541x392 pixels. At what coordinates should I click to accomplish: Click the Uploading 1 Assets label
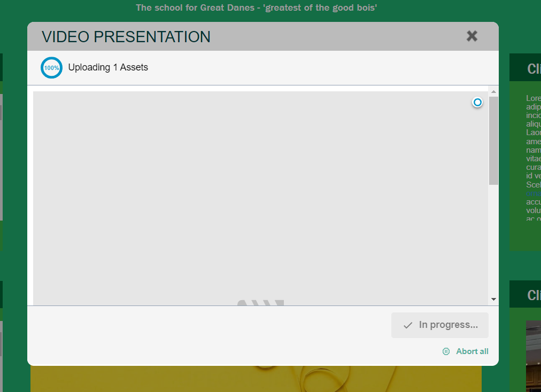[x=107, y=67]
